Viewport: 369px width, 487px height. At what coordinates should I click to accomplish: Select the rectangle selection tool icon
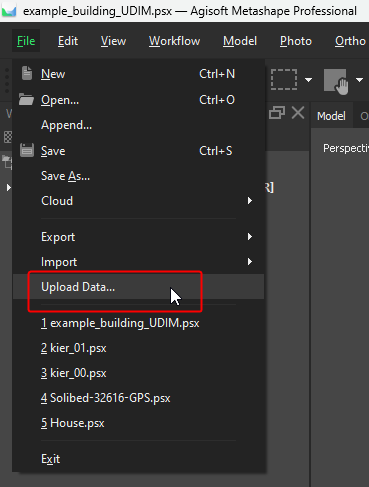coord(284,80)
